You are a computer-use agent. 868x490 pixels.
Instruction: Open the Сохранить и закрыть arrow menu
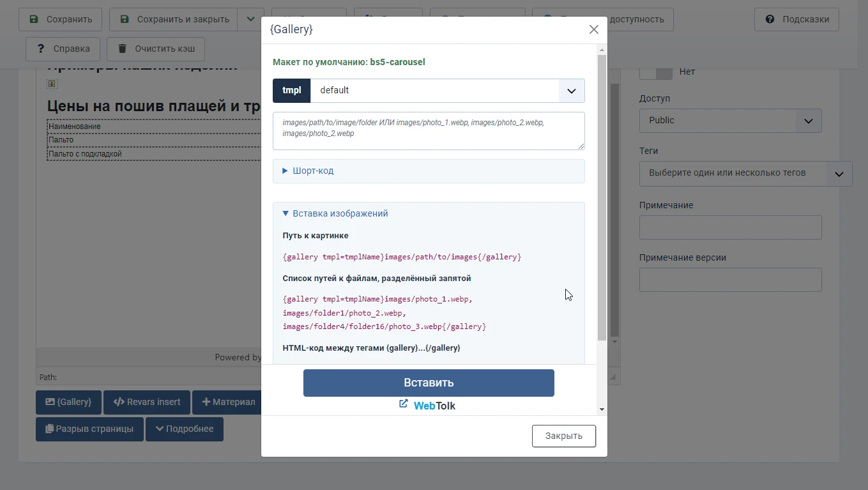(250, 19)
